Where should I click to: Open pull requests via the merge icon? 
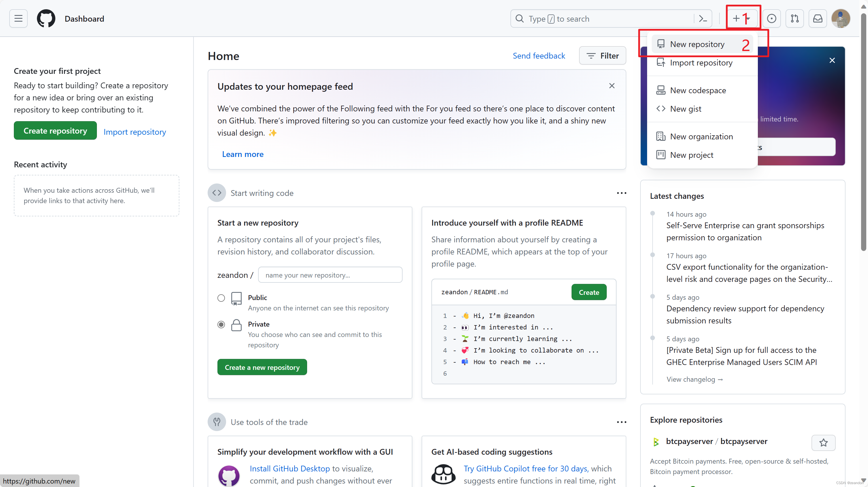(x=794, y=18)
